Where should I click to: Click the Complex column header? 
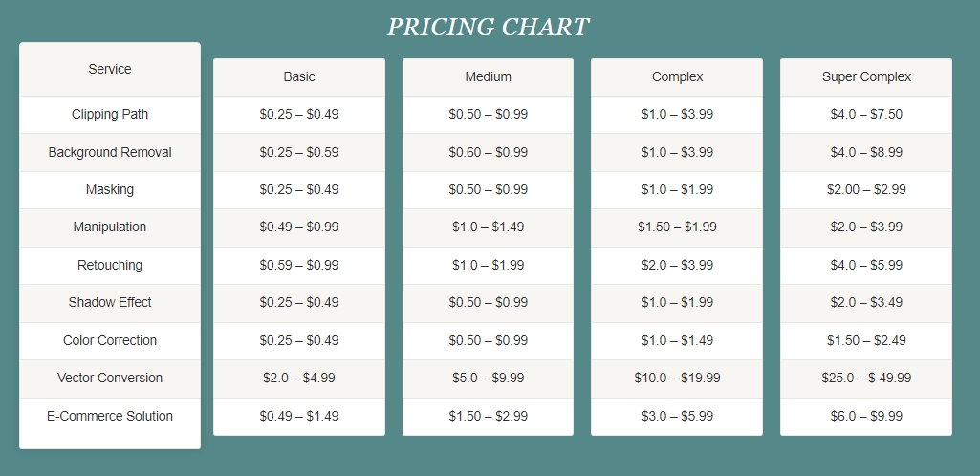677,76
